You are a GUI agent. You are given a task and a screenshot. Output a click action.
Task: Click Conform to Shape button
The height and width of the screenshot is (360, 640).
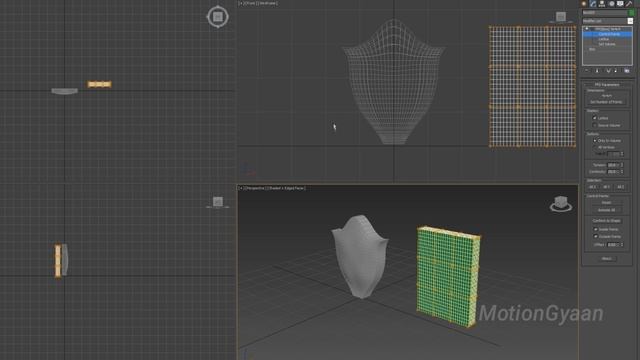pyautogui.click(x=607, y=221)
